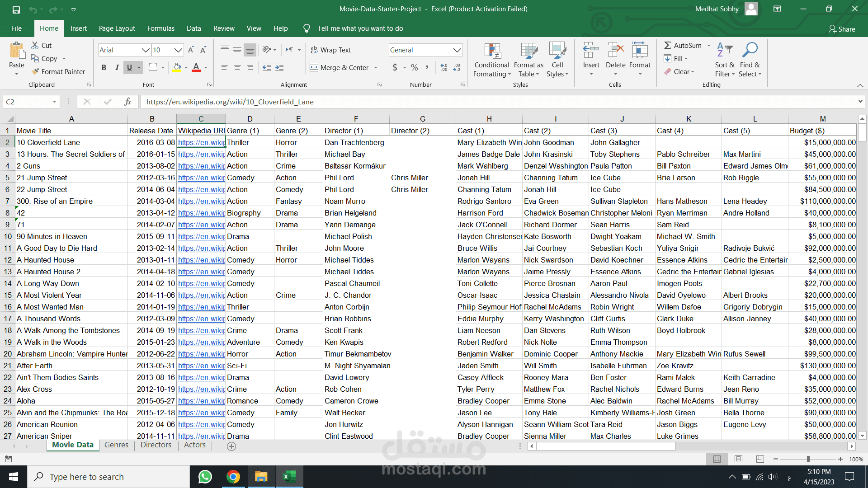
Task: Toggle Wrap Text for the cell
Action: point(330,50)
